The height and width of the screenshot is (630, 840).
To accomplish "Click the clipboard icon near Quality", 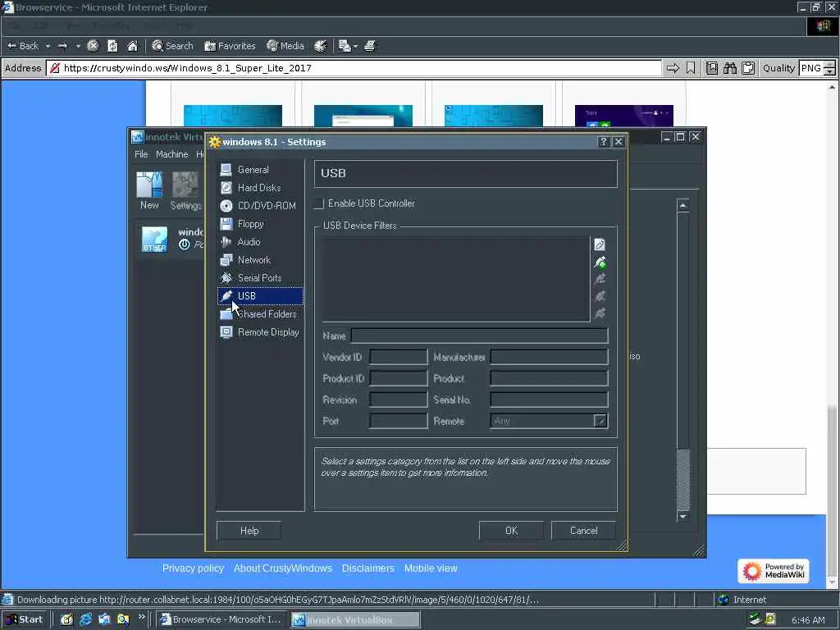I will pyautogui.click(x=748, y=68).
